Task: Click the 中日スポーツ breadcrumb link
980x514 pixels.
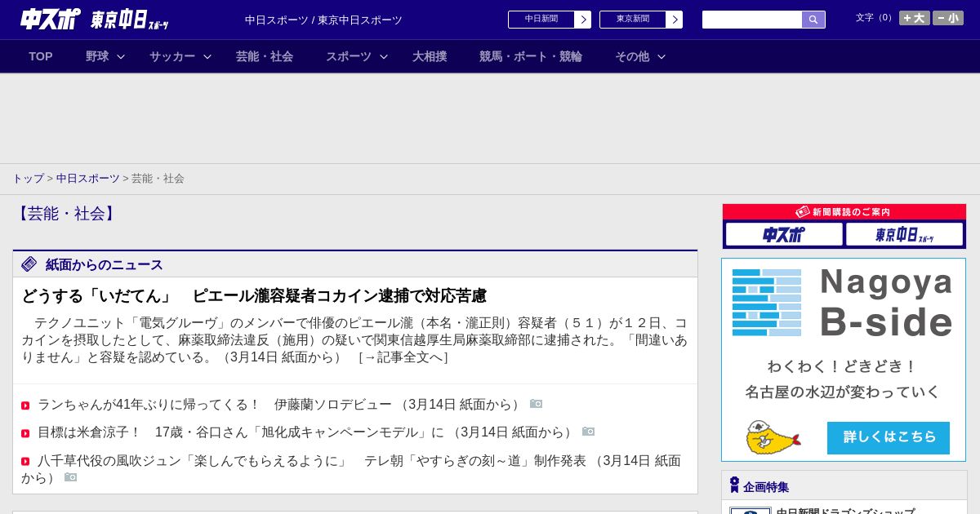Action: (88, 178)
